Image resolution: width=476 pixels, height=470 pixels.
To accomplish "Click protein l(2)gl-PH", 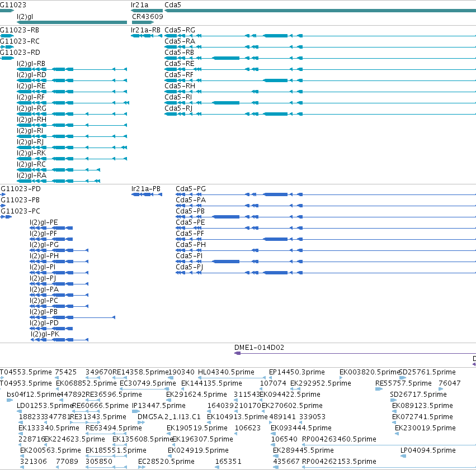I will pyautogui.click(x=59, y=262).
